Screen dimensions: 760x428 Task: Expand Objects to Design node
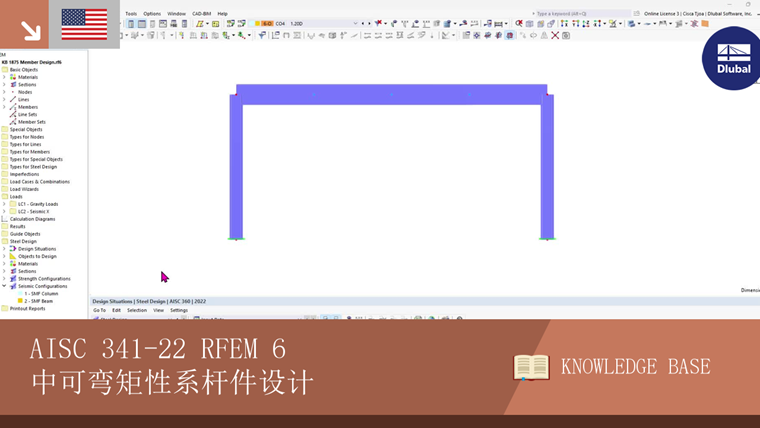[4, 256]
